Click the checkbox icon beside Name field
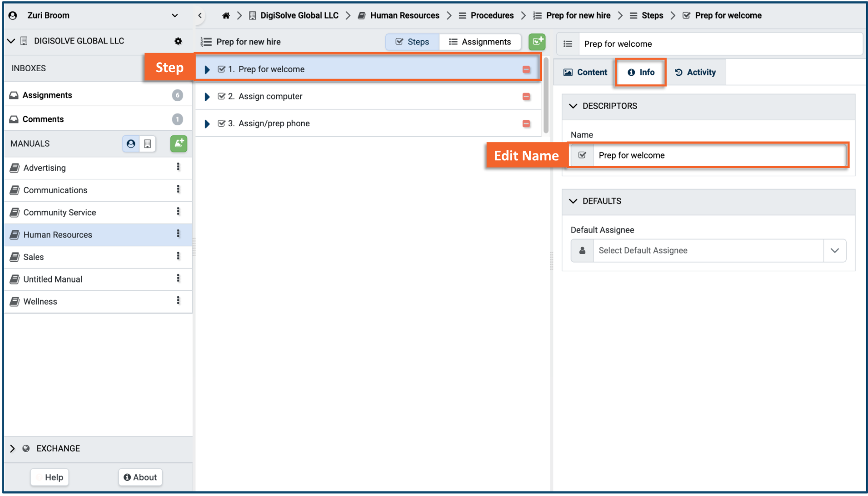868x496 pixels. point(582,155)
